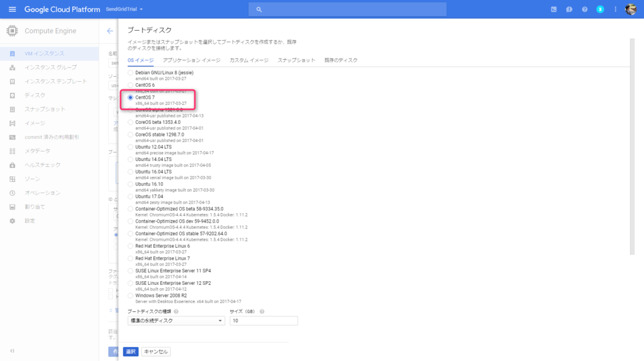Select Ubuntu 17.04 radio button
Viewport: 644px width, 361px height.
[130, 197]
